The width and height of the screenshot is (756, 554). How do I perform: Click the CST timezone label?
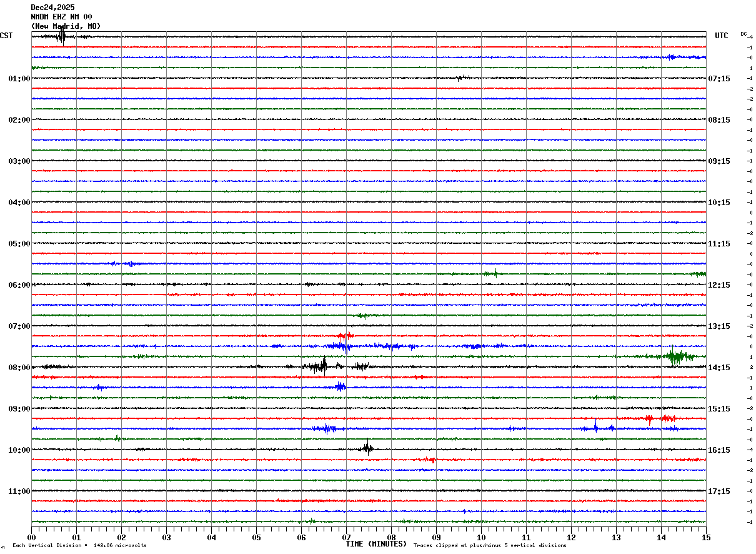(6, 36)
